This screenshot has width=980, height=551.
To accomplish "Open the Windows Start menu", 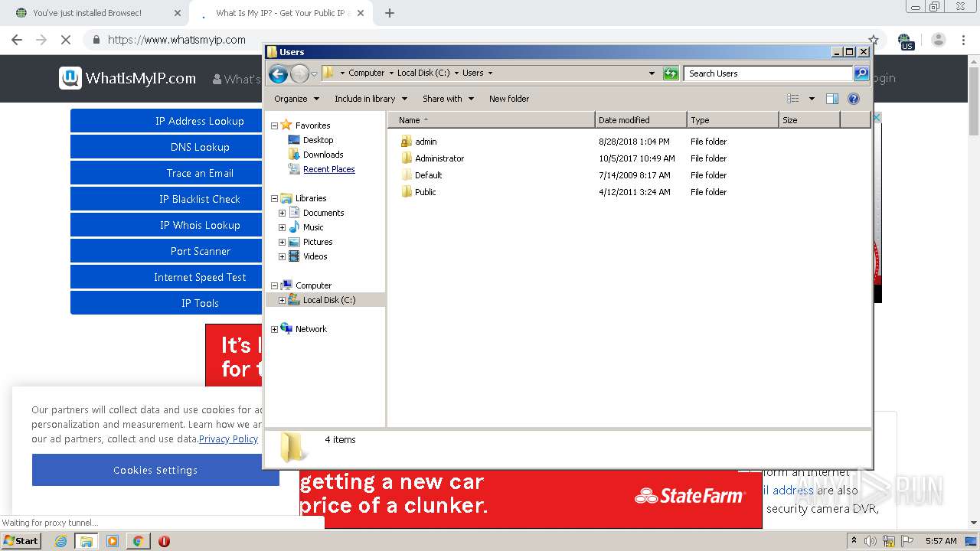I will click(x=21, y=541).
